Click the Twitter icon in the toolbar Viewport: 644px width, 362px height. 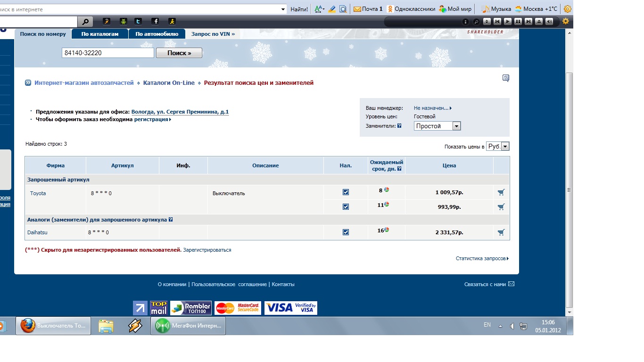[138, 21]
